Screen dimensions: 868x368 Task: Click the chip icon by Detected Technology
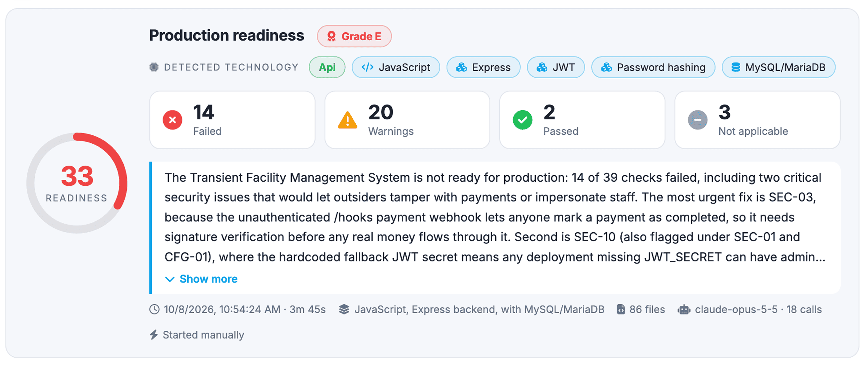[154, 67]
